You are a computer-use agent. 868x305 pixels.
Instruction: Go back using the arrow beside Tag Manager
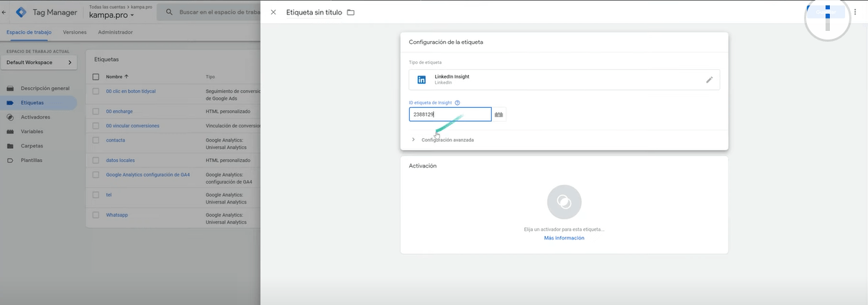[x=4, y=12]
